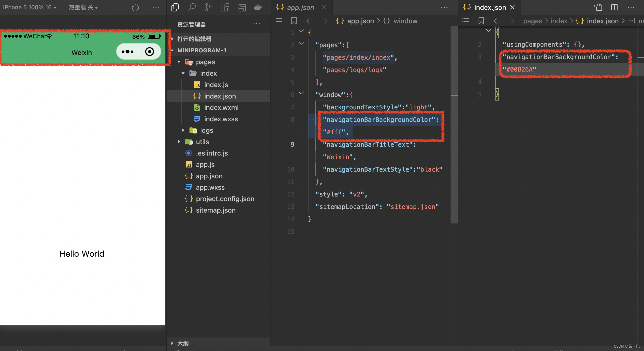Image resolution: width=644 pixels, height=351 pixels.
Task: Click the Docker whale icon
Action: tap(258, 7)
